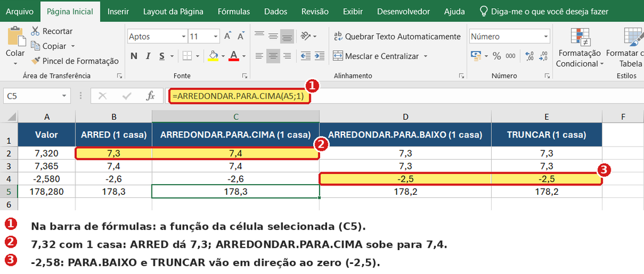Open the fill color dropdown arrow

223,56
